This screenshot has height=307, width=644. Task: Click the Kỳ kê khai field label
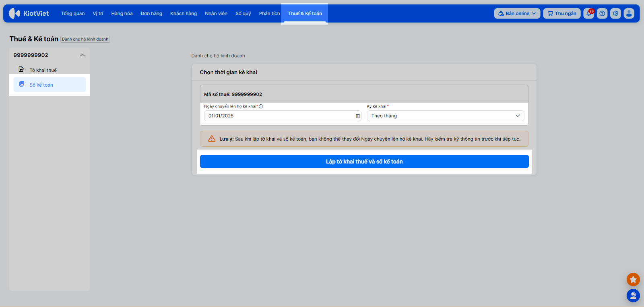378,106
